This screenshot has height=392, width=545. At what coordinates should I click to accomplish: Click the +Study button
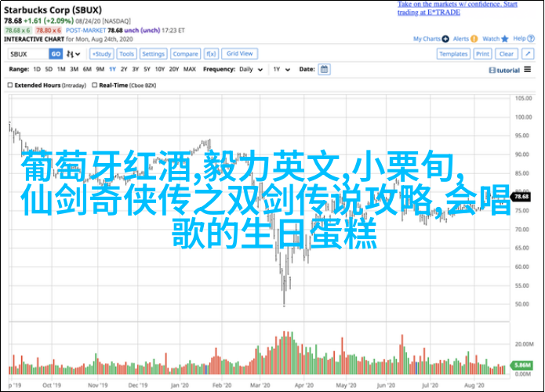(x=101, y=54)
